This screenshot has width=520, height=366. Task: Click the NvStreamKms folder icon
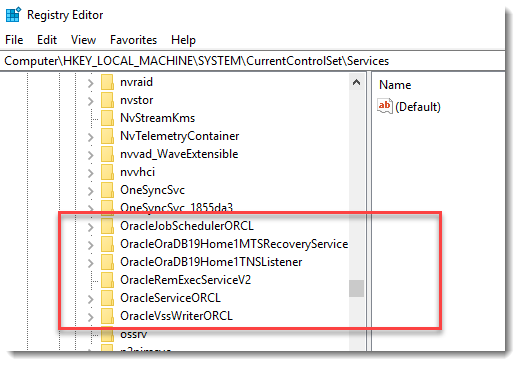pos(107,118)
